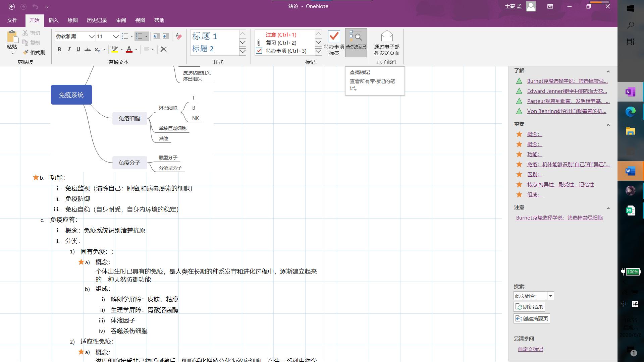The height and width of the screenshot is (362, 644).
Task: Toggle the numbered list button
Action: click(x=139, y=36)
